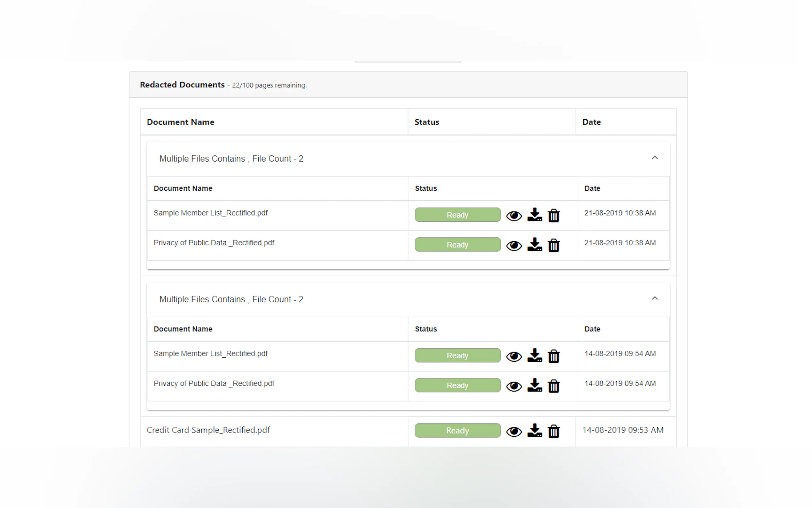Viewport: 812px width, 508px height.
Task: Preview 14-08-2019 Privacy of Public Data eye icon
Action: (x=514, y=386)
